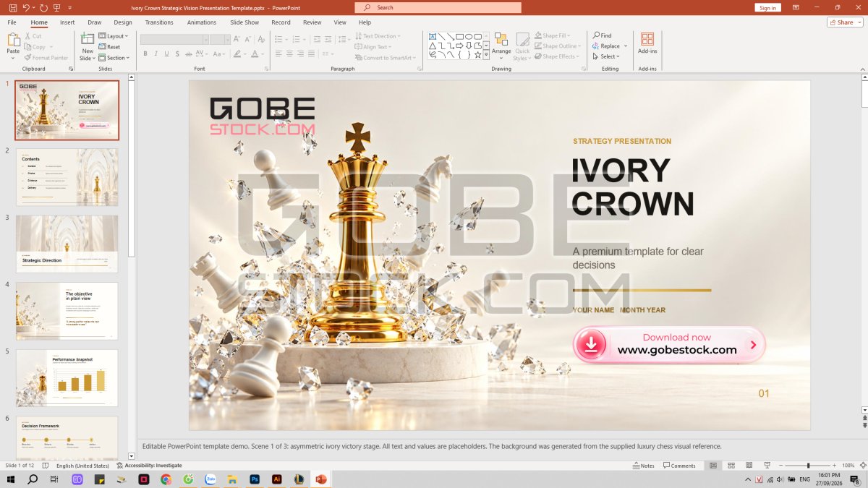Select slide 2 Contents thumbnail
This screenshot has width=868, height=488.
[x=67, y=177]
